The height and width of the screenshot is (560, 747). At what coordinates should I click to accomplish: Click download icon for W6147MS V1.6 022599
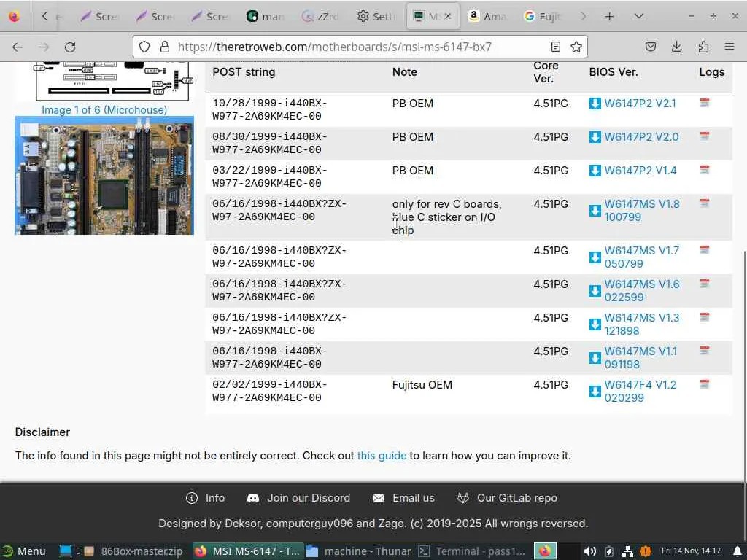point(595,290)
